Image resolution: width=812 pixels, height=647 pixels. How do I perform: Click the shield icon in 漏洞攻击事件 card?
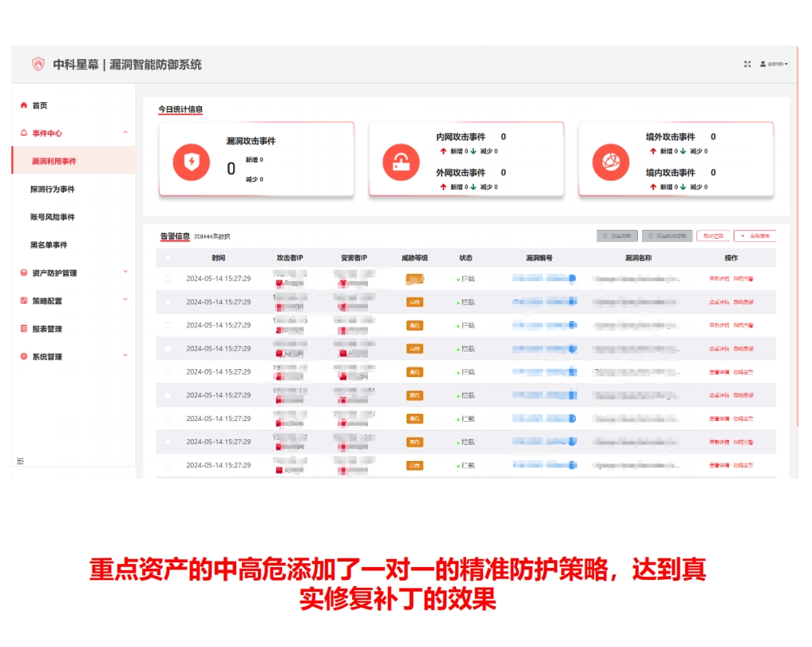click(x=190, y=160)
